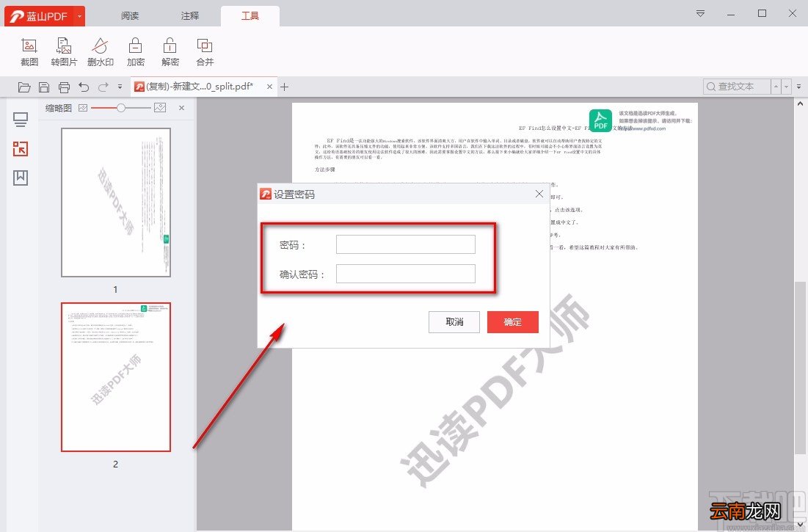This screenshot has height=532, width=808.
Task: Select the 工具 tab
Action: click(250, 16)
